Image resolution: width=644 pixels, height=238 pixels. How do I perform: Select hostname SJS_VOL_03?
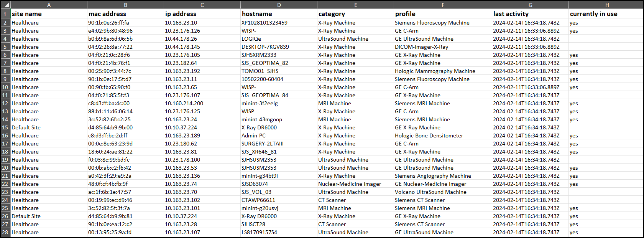click(x=279, y=192)
